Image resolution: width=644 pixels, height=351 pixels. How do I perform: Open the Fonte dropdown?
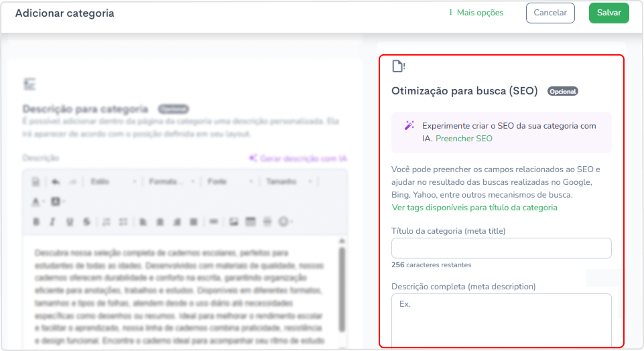click(230, 182)
